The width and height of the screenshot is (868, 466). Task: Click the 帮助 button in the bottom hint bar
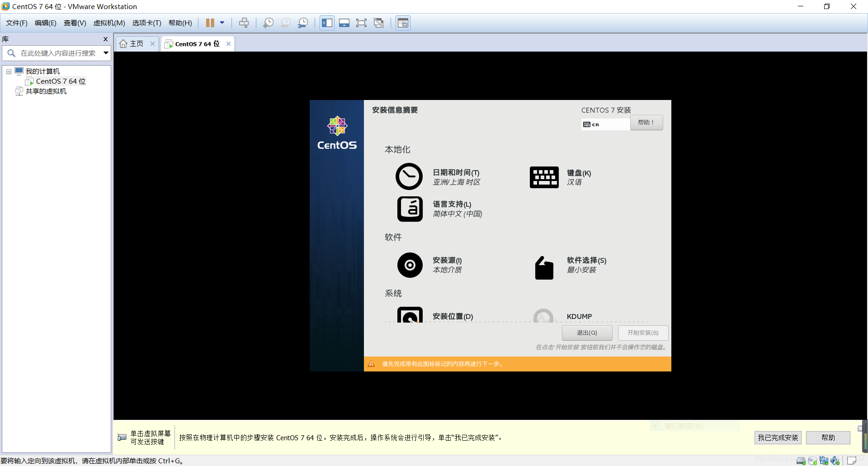point(828,438)
